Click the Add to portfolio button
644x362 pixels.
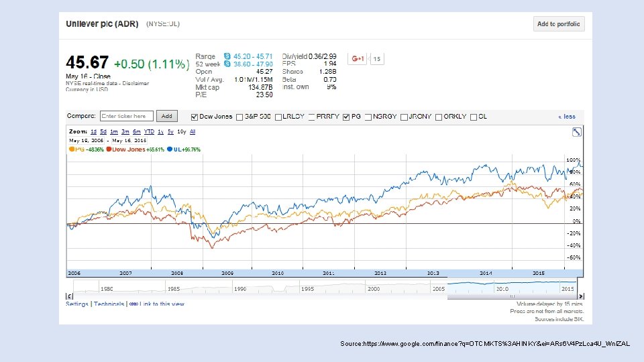coord(559,24)
